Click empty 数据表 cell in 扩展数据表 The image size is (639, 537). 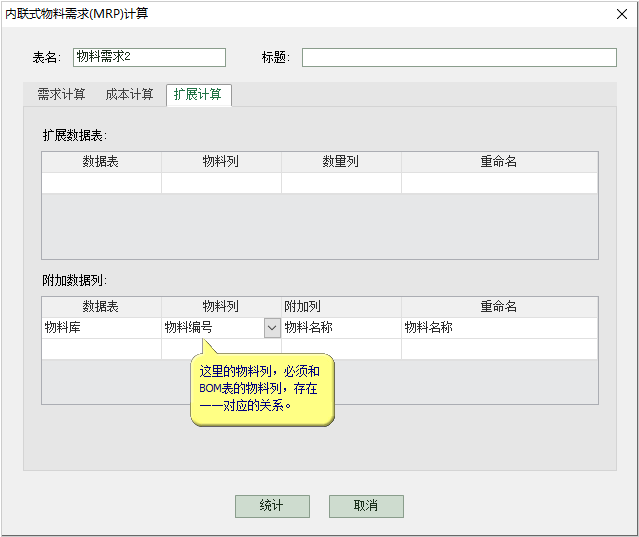[101, 183]
